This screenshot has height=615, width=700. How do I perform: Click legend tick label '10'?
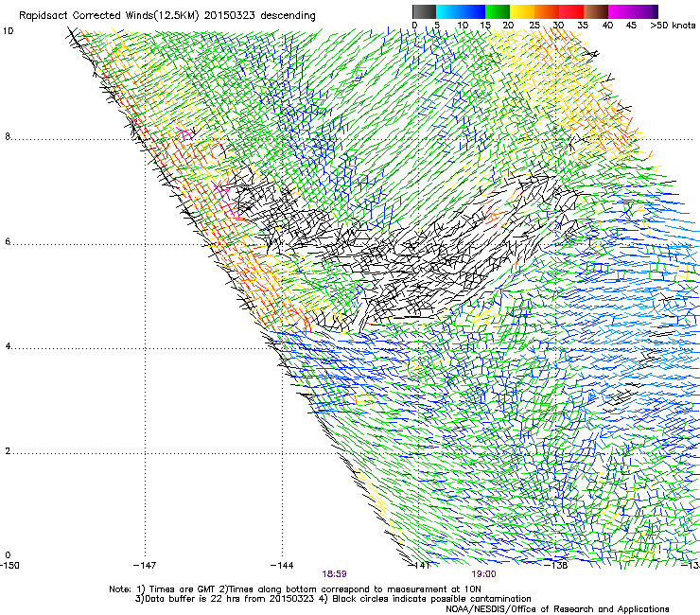463,25
